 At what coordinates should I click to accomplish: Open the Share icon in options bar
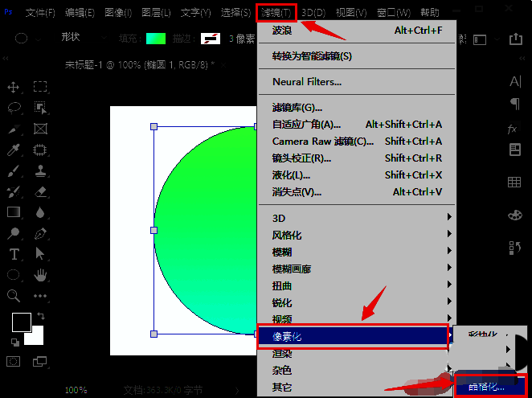coord(515,39)
